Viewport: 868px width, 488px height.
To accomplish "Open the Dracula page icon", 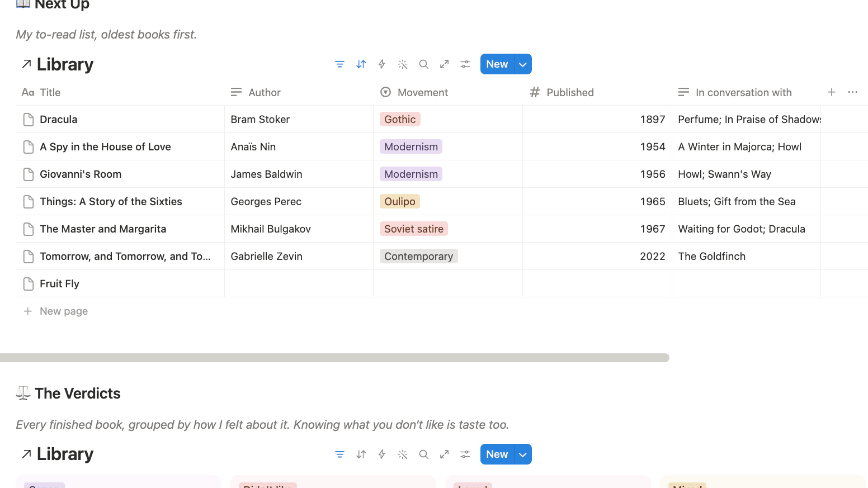I will (x=29, y=120).
